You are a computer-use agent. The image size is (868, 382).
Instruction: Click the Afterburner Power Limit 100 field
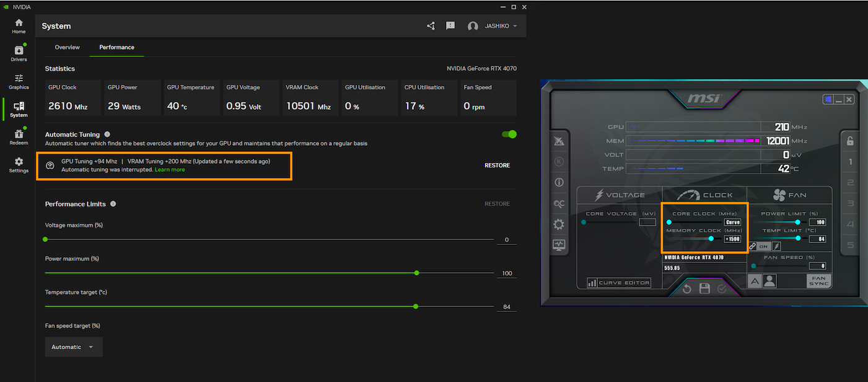(x=818, y=222)
